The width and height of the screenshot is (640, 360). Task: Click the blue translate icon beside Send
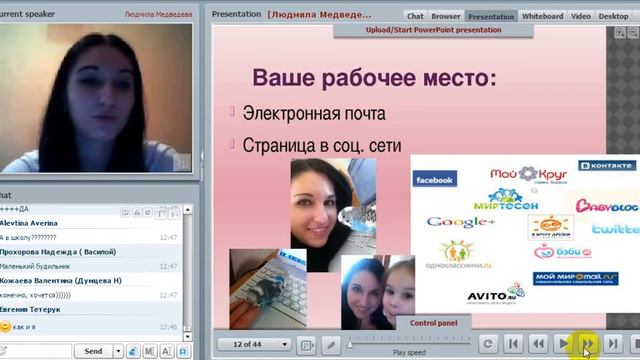[133, 351]
